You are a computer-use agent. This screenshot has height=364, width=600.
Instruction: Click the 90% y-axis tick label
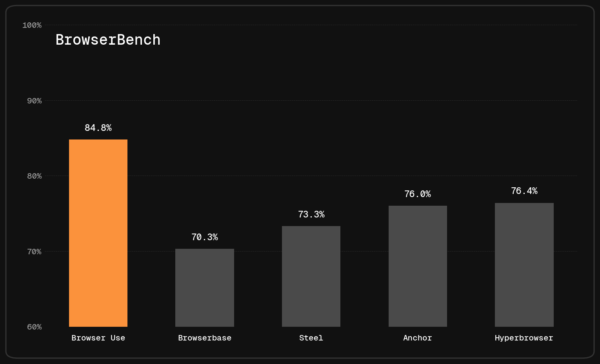34,101
